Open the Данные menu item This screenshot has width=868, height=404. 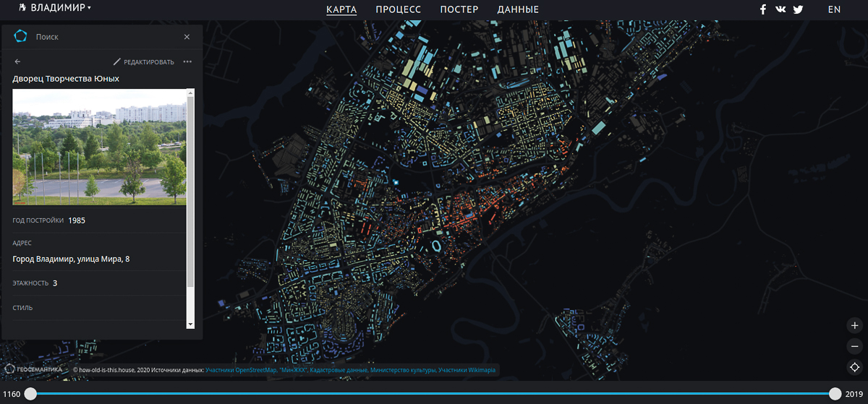[518, 9]
